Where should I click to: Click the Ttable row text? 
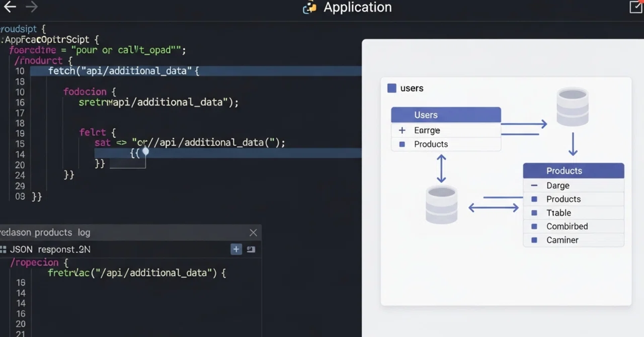558,213
